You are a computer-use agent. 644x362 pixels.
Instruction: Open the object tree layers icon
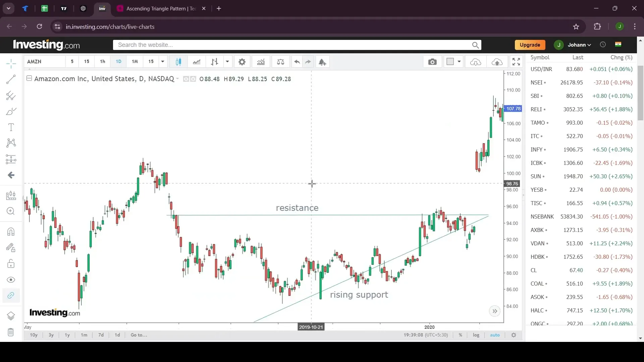(x=11, y=316)
